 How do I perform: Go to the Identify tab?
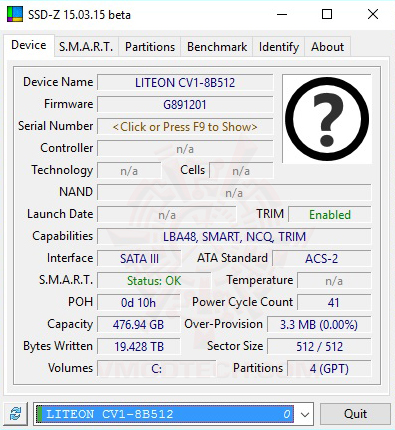[x=279, y=47]
